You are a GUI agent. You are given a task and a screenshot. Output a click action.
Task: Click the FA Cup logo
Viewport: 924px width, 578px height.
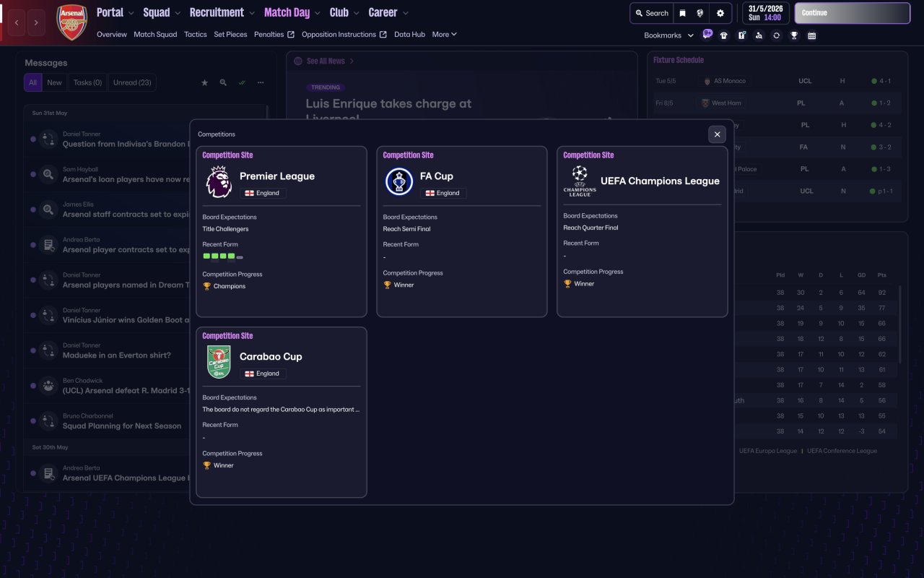coord(399,182)
